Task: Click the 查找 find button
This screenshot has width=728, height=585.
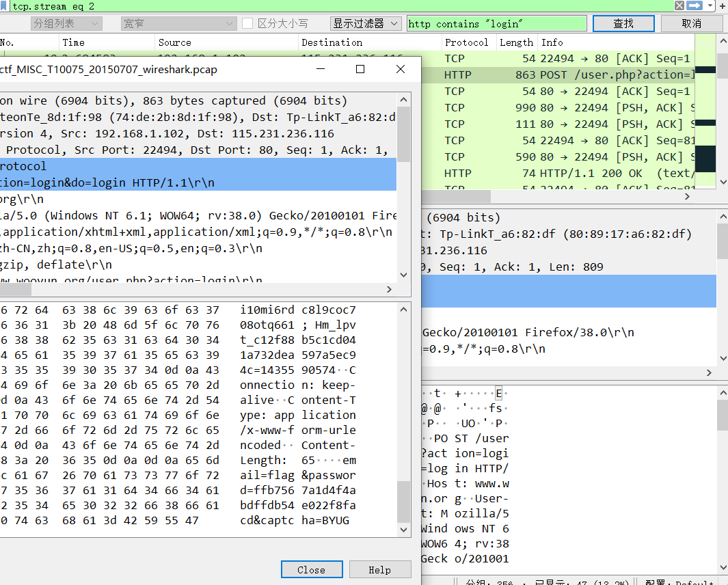Action: 623,23
